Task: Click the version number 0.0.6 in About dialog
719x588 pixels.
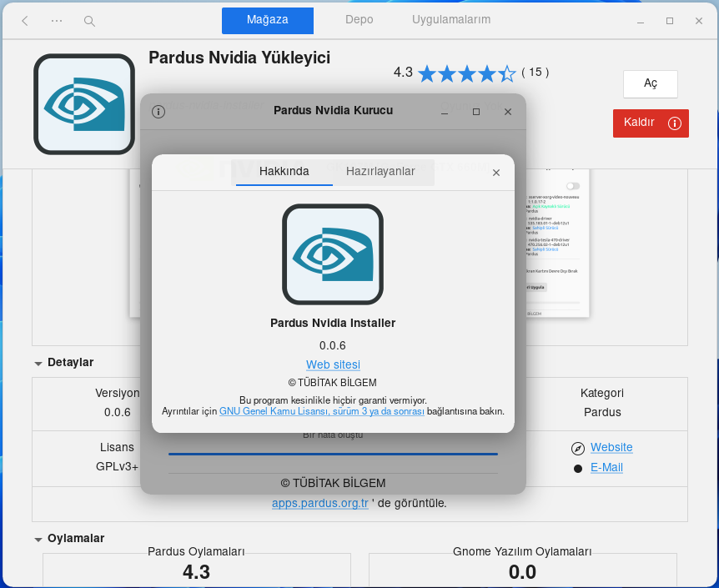Action: [333, 345]
